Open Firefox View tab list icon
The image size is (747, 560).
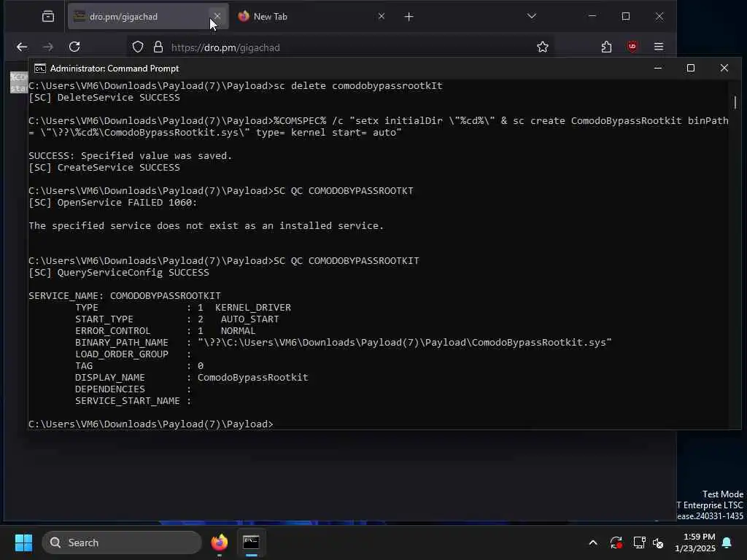click(48, 17)
